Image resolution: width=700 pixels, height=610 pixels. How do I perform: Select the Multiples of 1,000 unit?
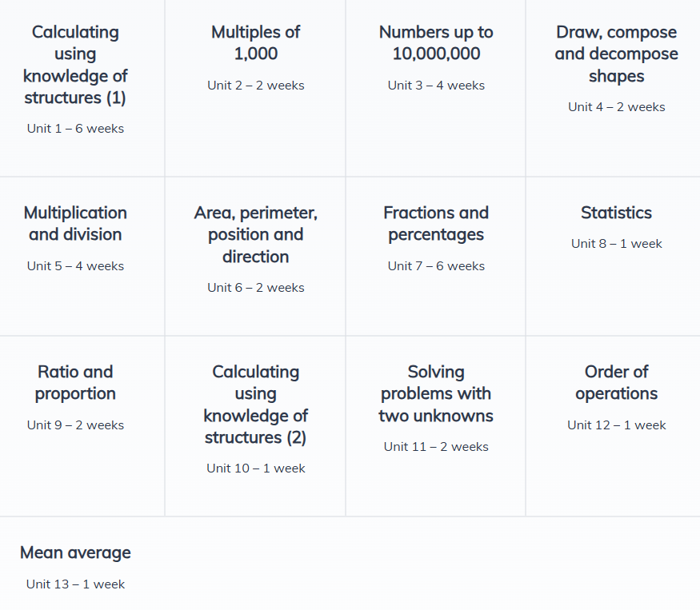pyautogui.click(x=256, y=43)
